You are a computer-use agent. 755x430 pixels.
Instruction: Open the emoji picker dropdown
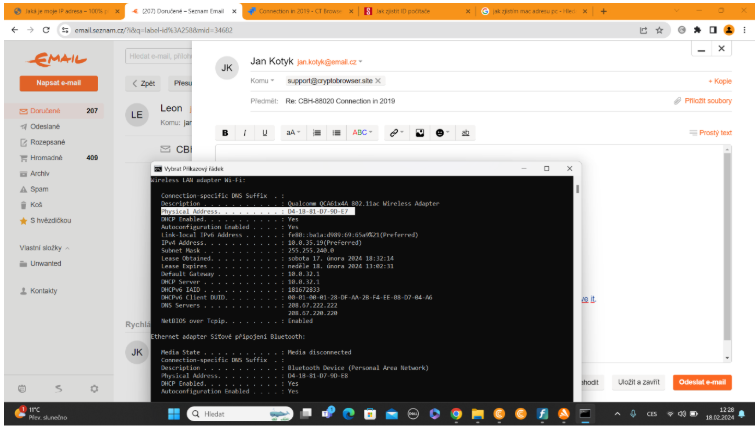[442, 133]
